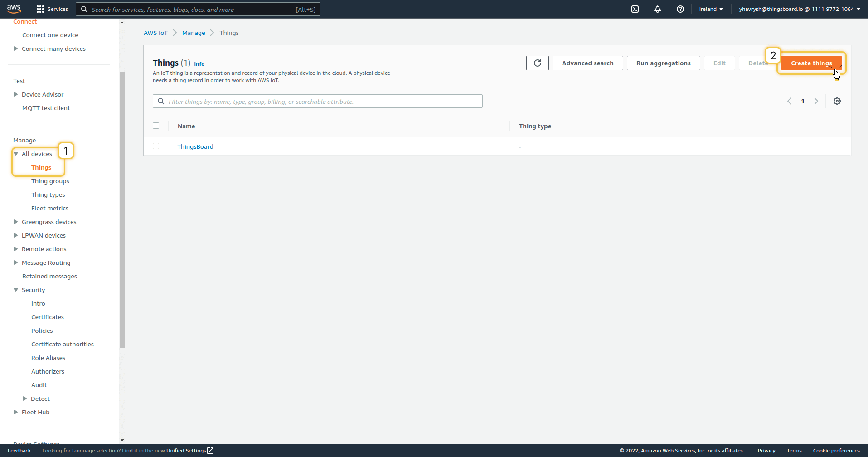This screenshot has height=457, width=868.
Task: Open table preferences gear icon
Action: tap(837, 101)
